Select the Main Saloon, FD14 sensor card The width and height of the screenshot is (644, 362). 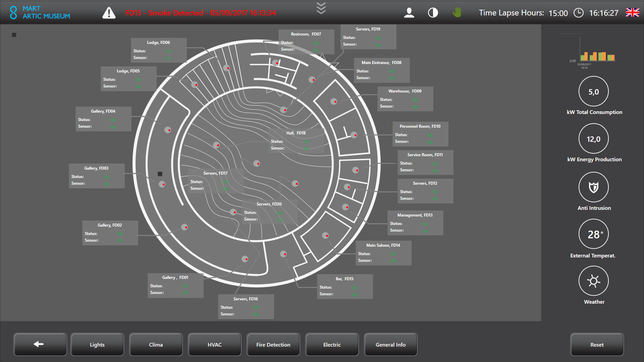[x=383, y=253]
